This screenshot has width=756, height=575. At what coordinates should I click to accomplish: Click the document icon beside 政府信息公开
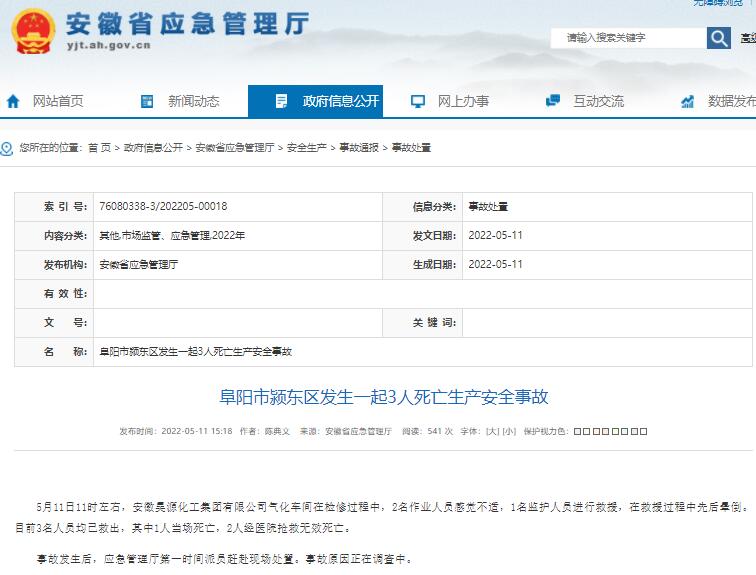click(x=281, y=101)
